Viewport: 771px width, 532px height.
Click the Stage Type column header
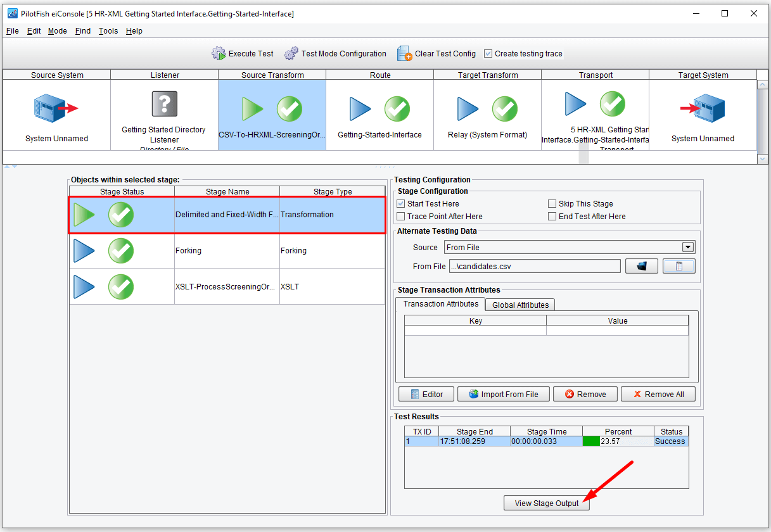tap(333, 191)
